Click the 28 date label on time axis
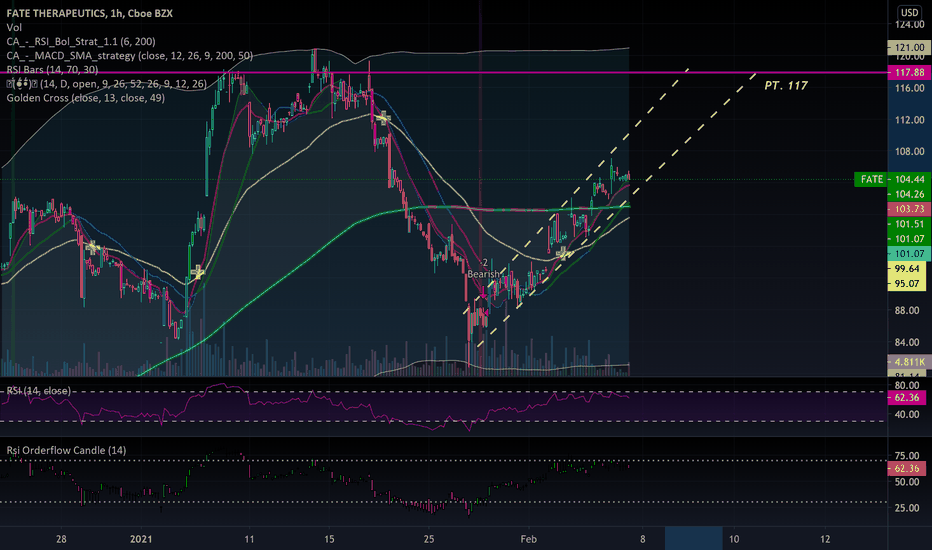 (61, 539)
